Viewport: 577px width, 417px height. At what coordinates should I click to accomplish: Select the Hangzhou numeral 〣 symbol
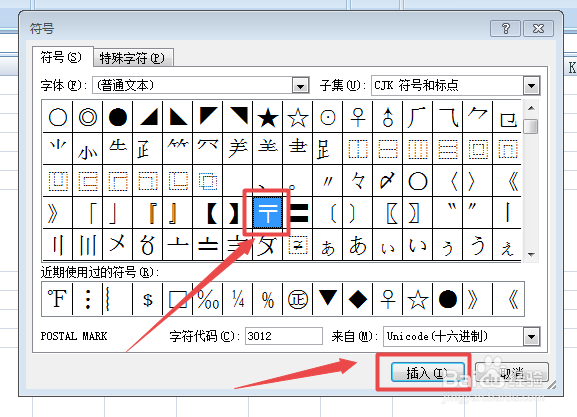click(88, 245)
